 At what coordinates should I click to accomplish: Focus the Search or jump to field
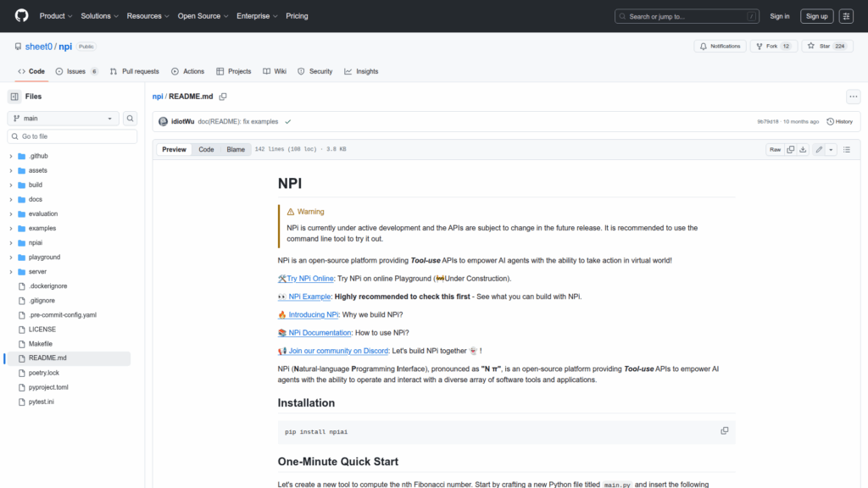687,16
